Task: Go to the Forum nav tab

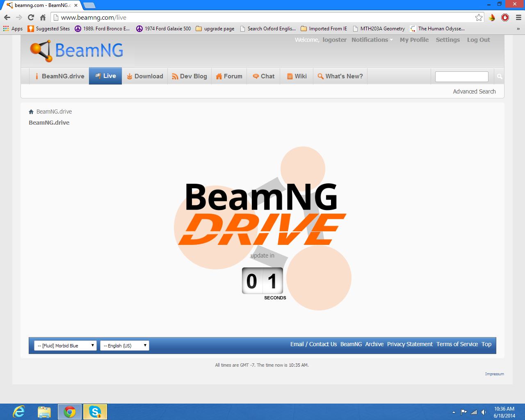Action: (229, 76)
